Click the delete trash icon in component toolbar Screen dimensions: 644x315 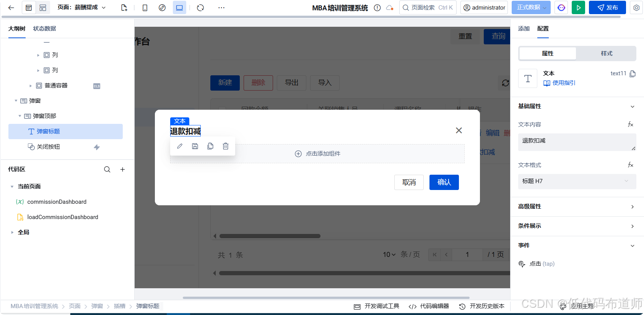pos(226,146)
